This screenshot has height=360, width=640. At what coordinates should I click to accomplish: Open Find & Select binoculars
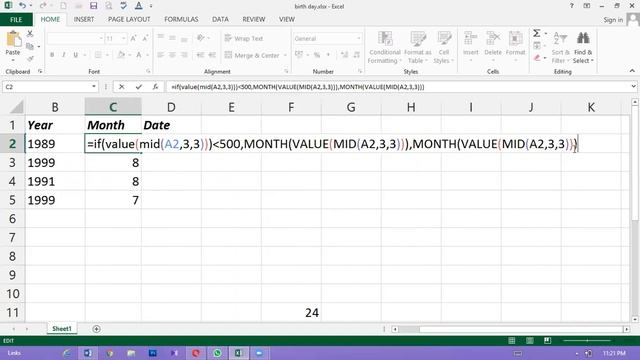(583, 47)
